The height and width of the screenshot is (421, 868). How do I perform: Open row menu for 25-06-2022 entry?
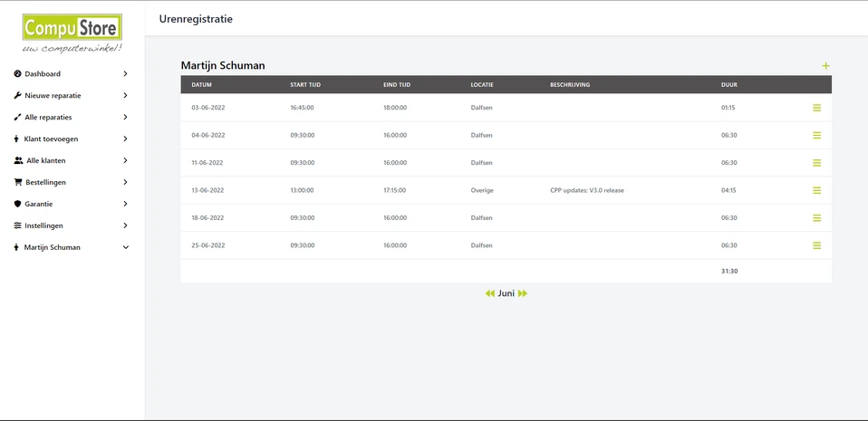816,245
